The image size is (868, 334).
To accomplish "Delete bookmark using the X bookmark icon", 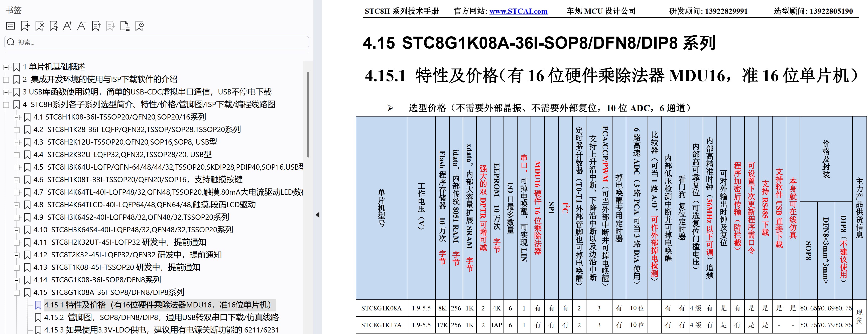I will pyautogui.click(x=39, y=26).
